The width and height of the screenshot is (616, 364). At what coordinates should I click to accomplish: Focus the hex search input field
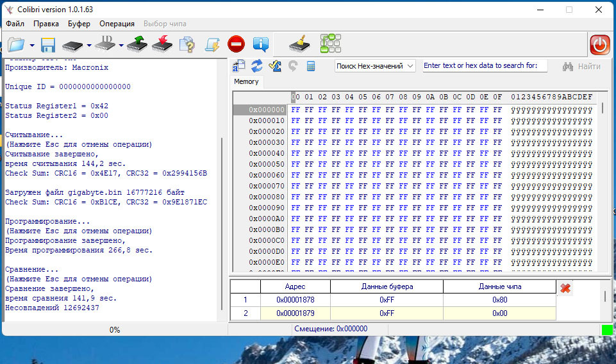pos(485,65)
